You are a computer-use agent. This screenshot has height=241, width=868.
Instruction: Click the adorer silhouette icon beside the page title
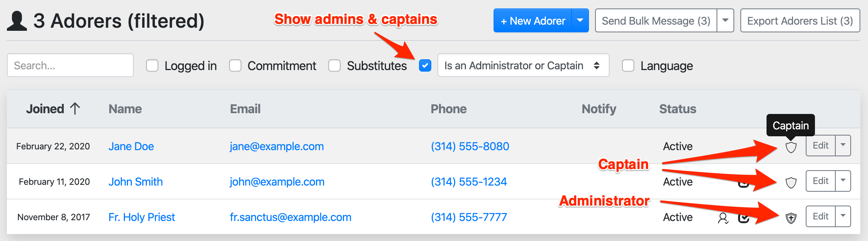17,21
